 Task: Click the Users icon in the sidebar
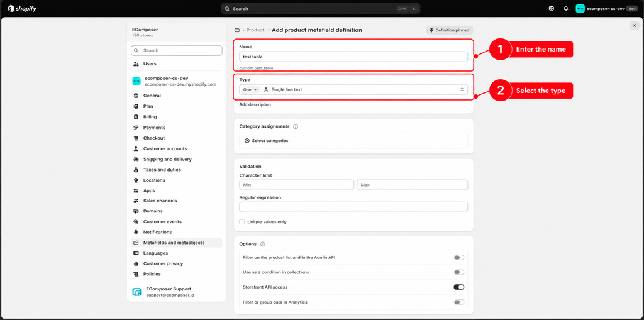pos(136,64)
